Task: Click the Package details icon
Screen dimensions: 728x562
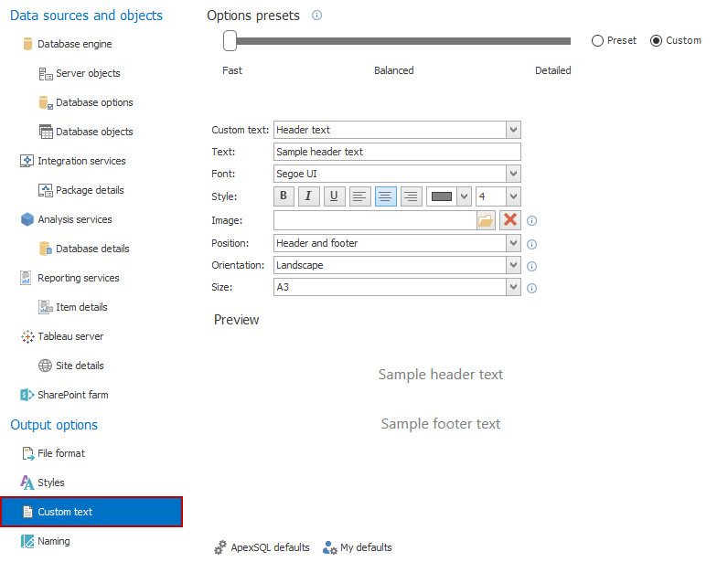Action: (46, 190)
